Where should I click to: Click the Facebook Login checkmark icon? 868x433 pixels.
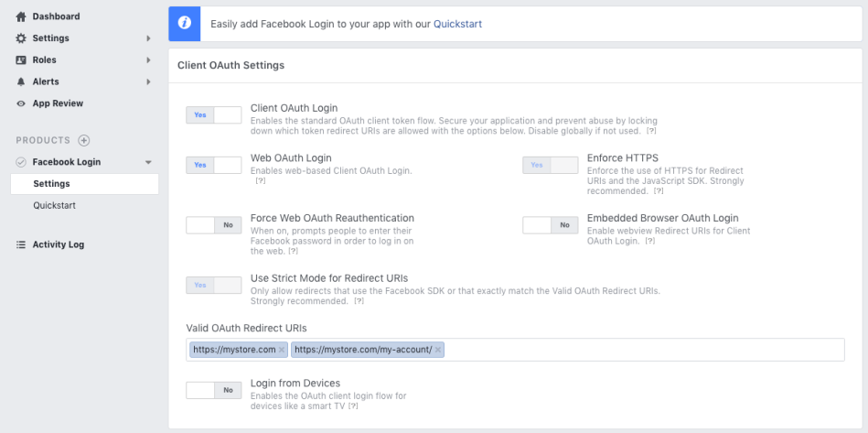pos(21,162)
